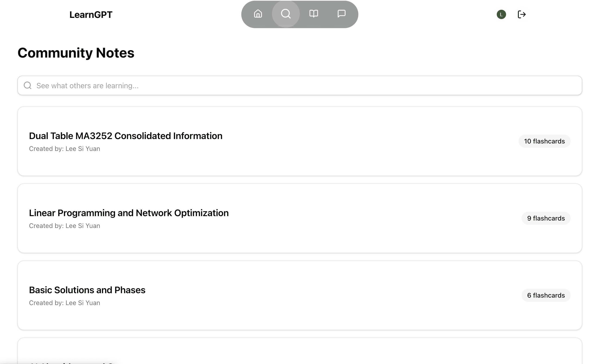Click the 'Community Notes' heading
595x364 pixels.
click(76, 53)
